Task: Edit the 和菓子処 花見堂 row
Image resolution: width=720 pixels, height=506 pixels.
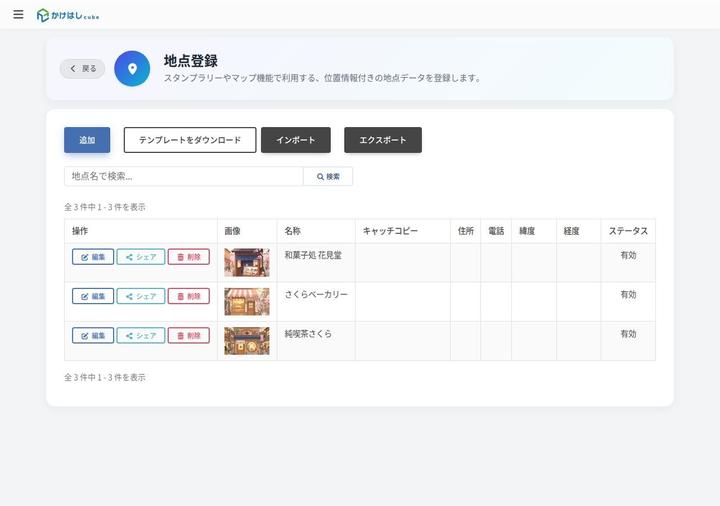Action: point(93,257)
